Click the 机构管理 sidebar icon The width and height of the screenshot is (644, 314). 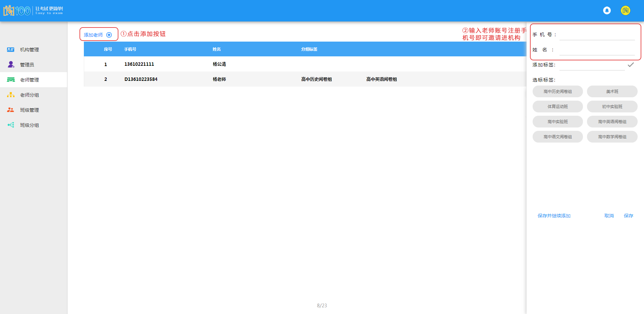coord(11,50)
